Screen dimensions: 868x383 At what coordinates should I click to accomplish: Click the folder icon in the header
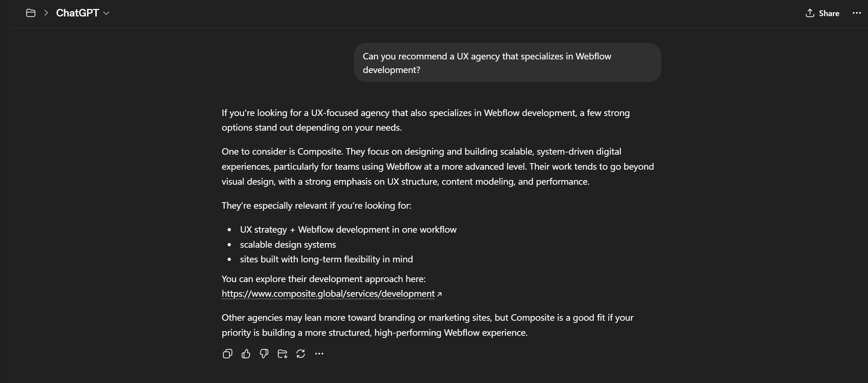tap(31, 13)
